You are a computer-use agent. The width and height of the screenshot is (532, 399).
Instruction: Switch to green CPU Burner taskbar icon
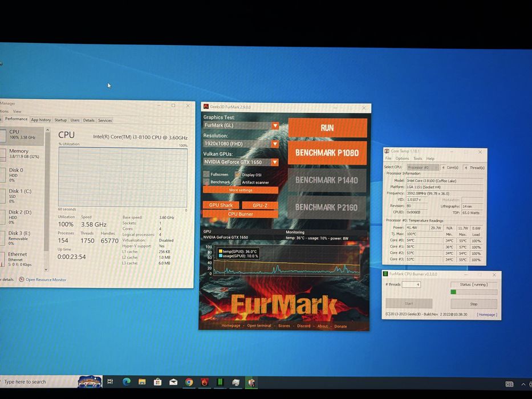point(220,382)
